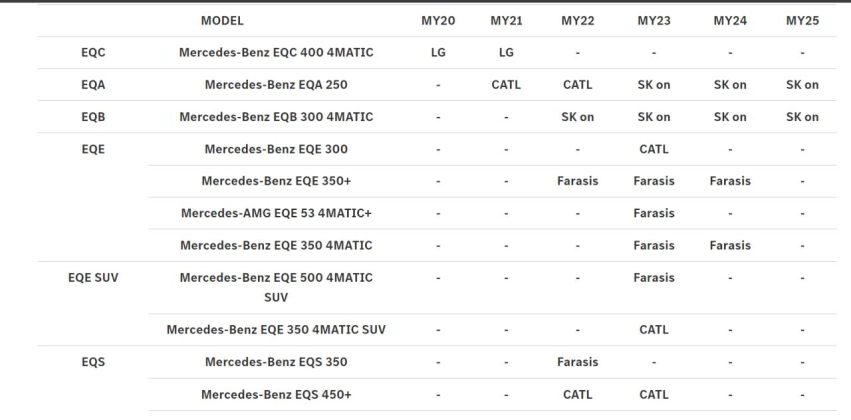The width and height of the screenshot is (851, 420).
Task: Click the Mercedes-Benz EQB 300 4MATIC model name
Action: click(276, 117)
